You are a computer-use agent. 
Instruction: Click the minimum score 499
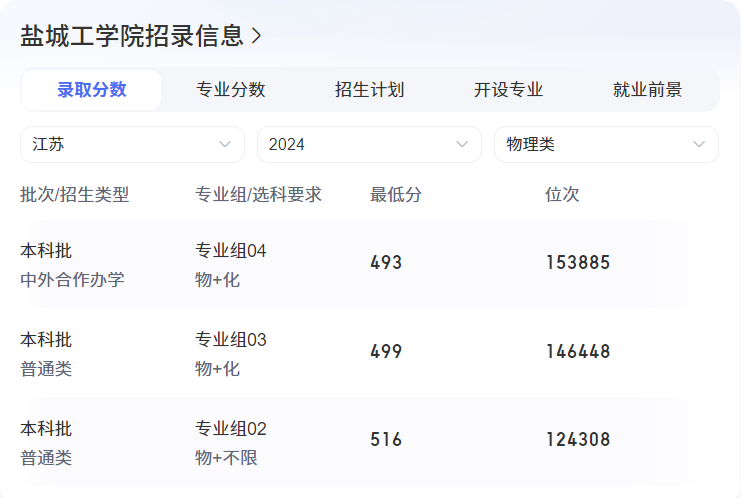386,352
